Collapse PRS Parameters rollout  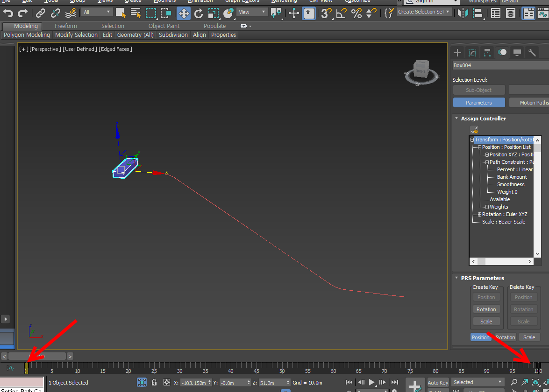(x=456, y=278)
